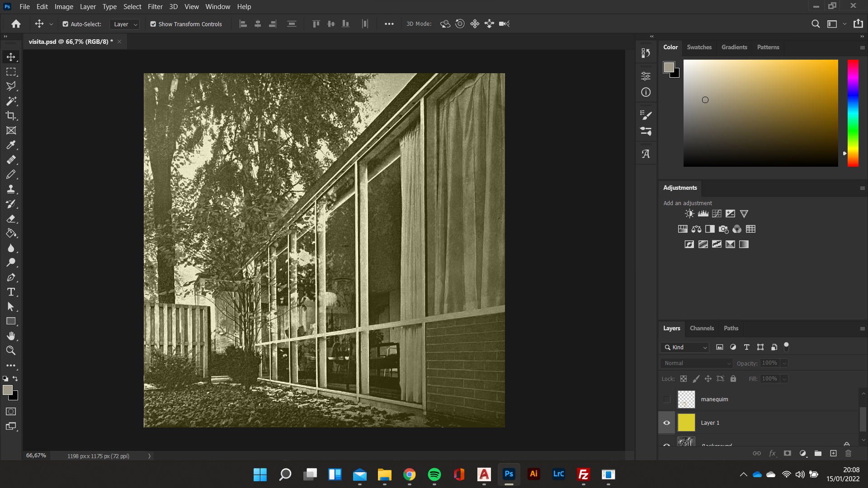Toggle lock position
Image resolution: width=868 pixels, height=488 pixels.
[x=708, y=379]
